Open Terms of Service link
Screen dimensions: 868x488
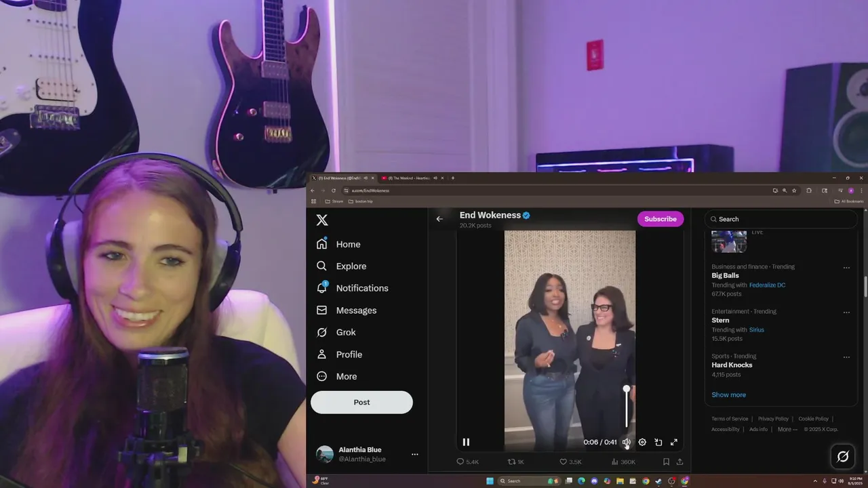(x=730, y=419)
